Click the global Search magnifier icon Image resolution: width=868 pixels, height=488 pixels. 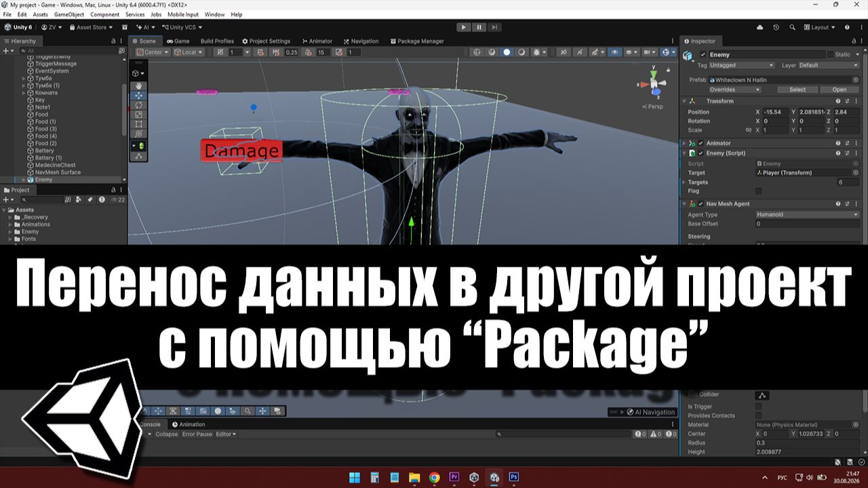click(791, 27)
